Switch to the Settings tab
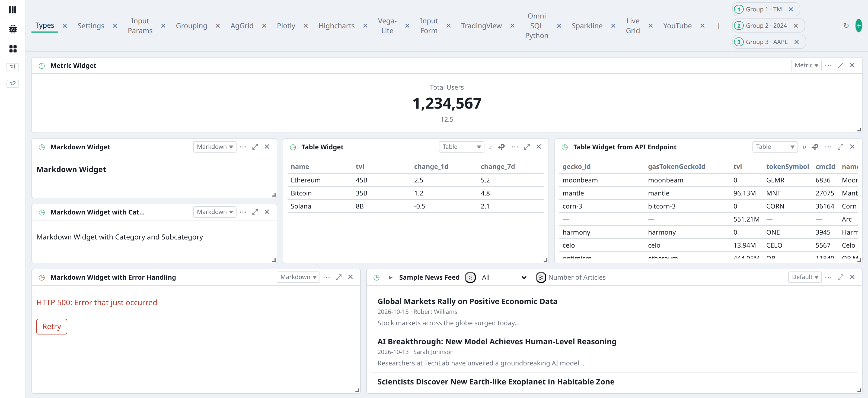This screenshot has height=398, width=868. (91, 26)
